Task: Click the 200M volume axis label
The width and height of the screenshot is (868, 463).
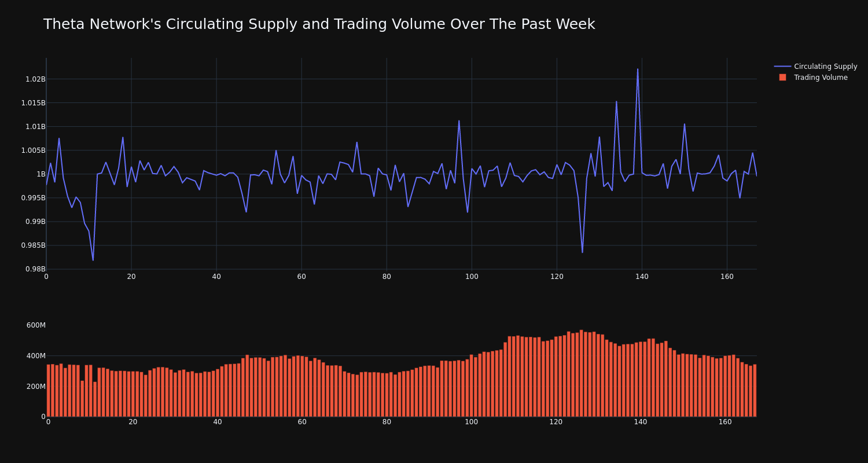Action: (36, 387)
